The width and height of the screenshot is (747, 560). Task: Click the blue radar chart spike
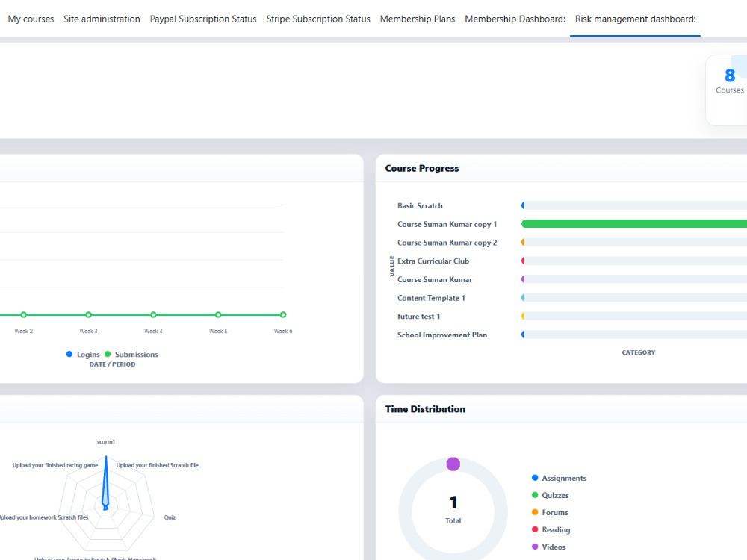(x=106, y=483)
